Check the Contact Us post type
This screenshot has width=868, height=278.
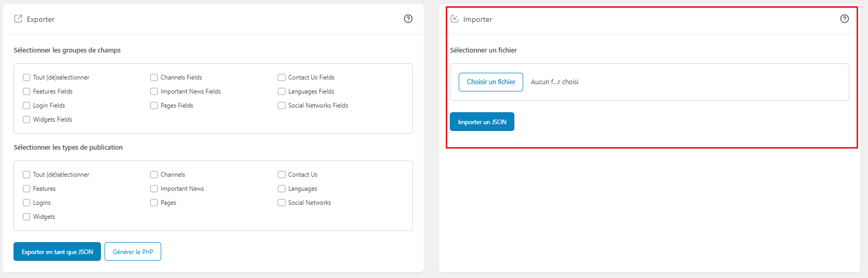(x=282, y=175)
